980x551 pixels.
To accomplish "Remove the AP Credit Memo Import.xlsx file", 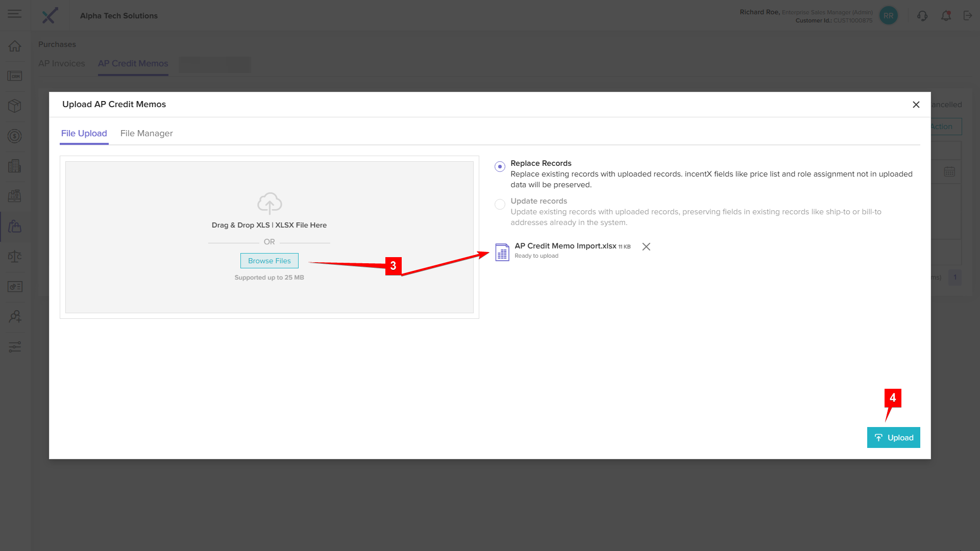I will 646,247.
